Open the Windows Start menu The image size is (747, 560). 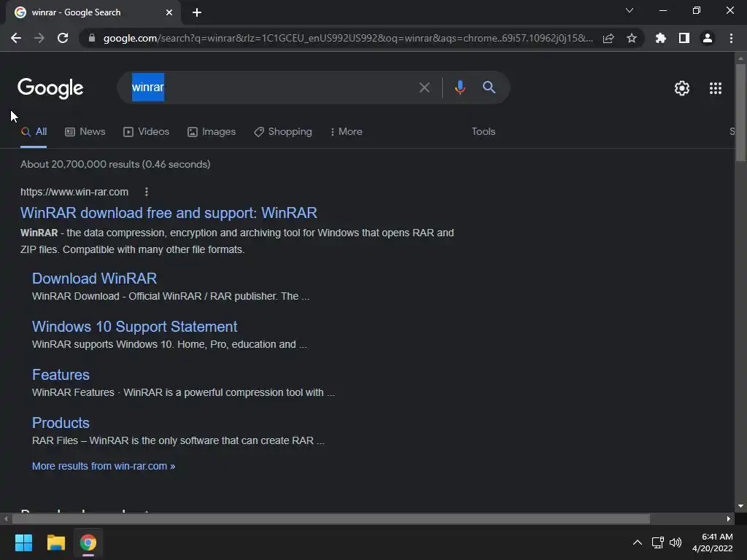(x=23, y=542)
